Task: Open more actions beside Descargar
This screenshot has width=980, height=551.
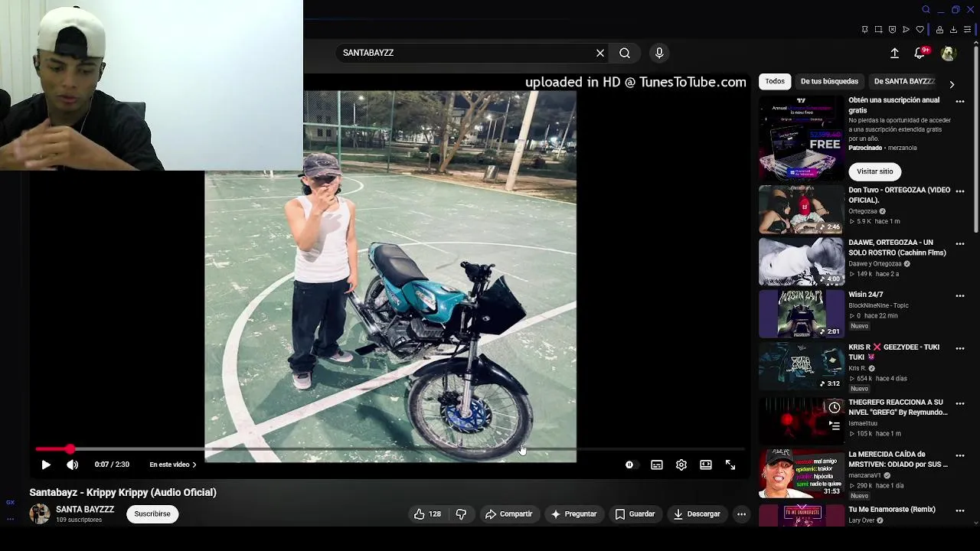Action: [x=741, y=514]
